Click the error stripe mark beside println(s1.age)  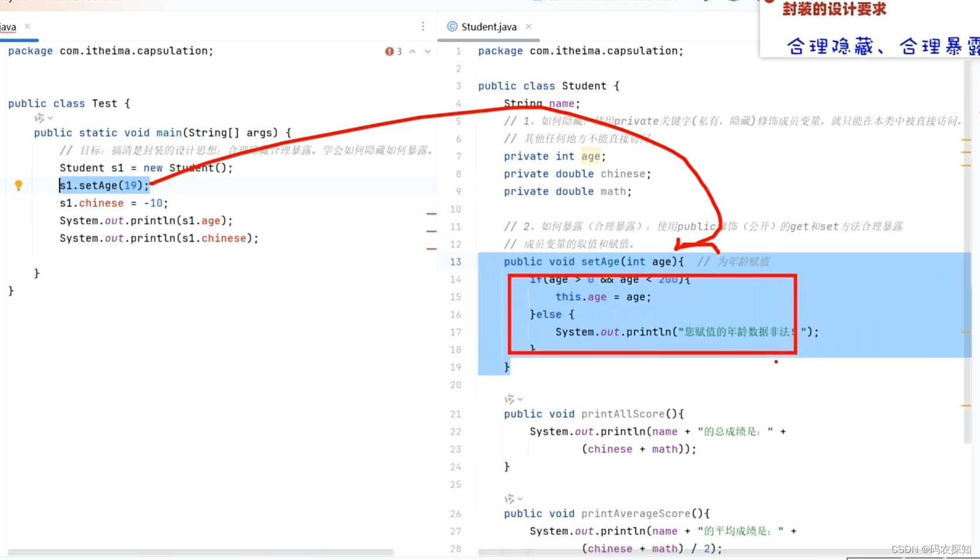(432, 231)
